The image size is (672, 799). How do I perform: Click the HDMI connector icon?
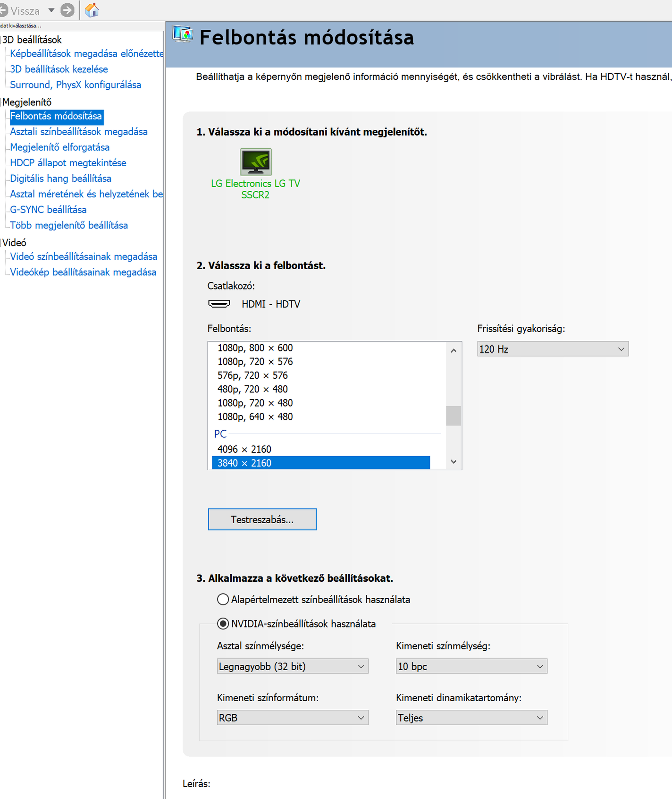pyautogui.click(x=219, y=304)
